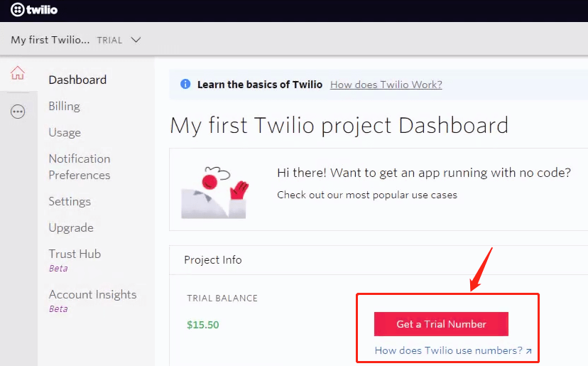The image size is (588, 366).
Task: Open Notification Preferences
Action: [x=80, y=166]
